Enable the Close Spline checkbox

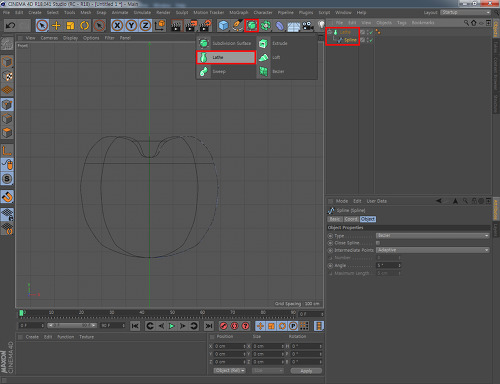(378, 243)
